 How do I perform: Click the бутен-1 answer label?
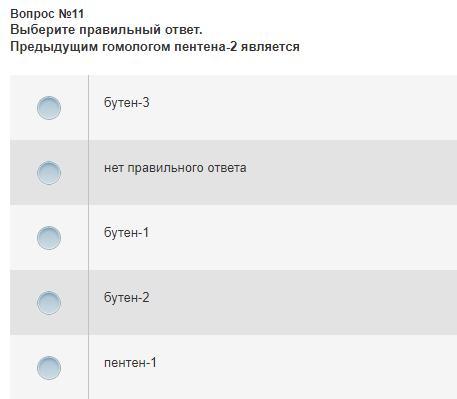[126, 233]
